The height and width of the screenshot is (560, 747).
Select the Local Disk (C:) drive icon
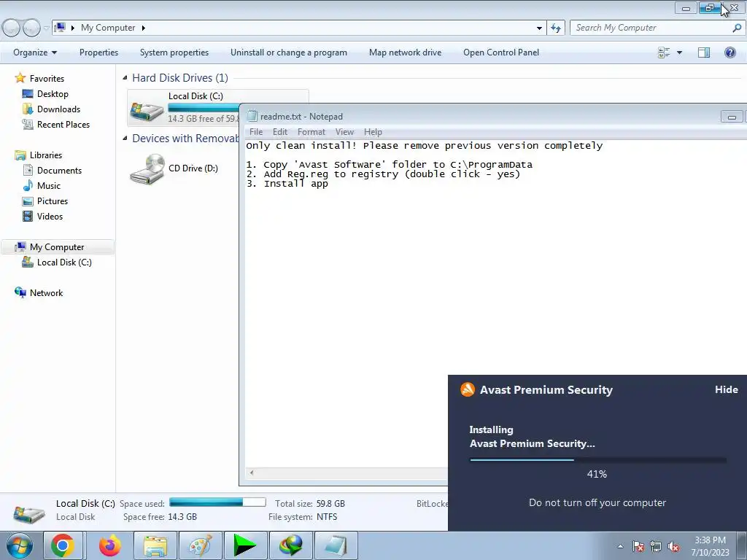147,112
